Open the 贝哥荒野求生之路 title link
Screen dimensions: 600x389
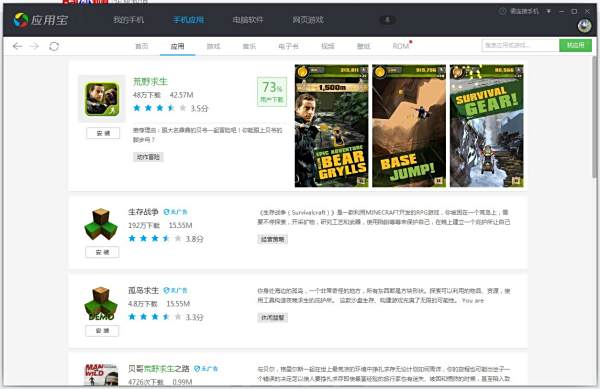coord(159,369)
